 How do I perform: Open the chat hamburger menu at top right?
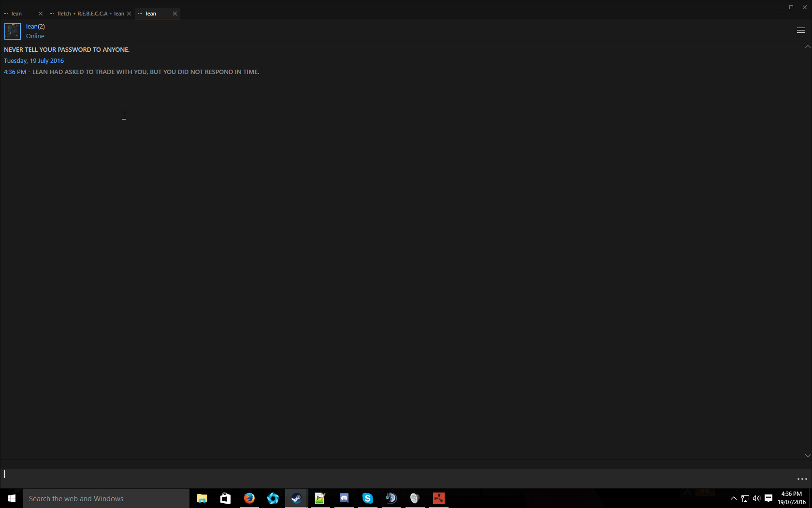[x=800, y=30]
